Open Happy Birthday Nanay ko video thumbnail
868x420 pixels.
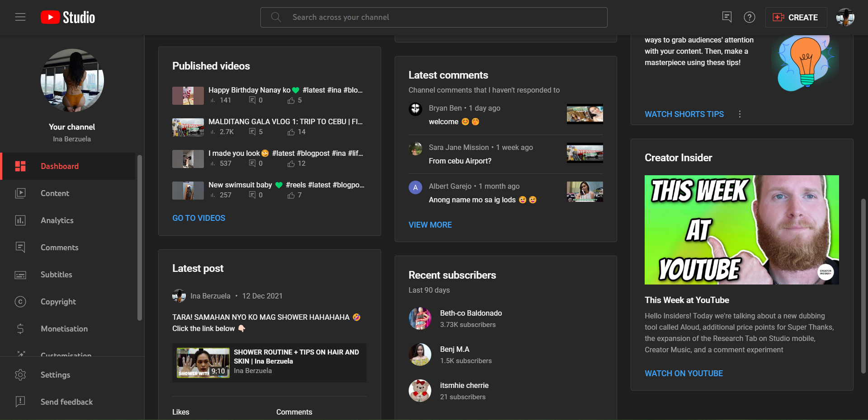point(188,96)
